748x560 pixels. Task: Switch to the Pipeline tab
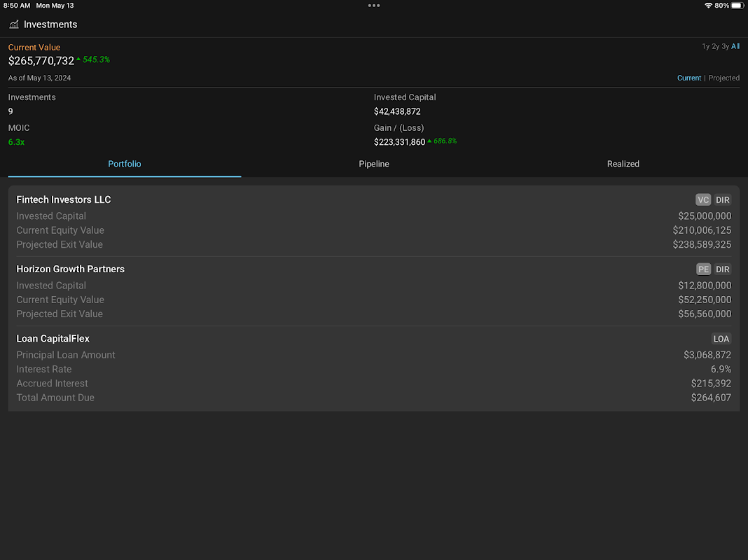point(374,164)
